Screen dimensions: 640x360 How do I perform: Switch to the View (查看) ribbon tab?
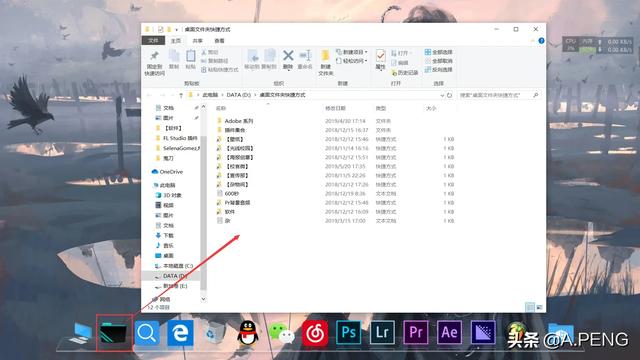tap(219, 41)
